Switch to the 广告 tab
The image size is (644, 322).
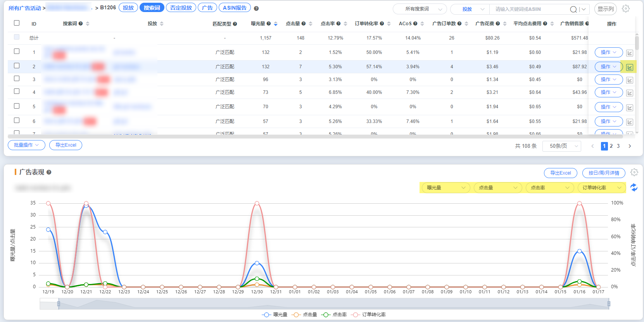[207, 8]
